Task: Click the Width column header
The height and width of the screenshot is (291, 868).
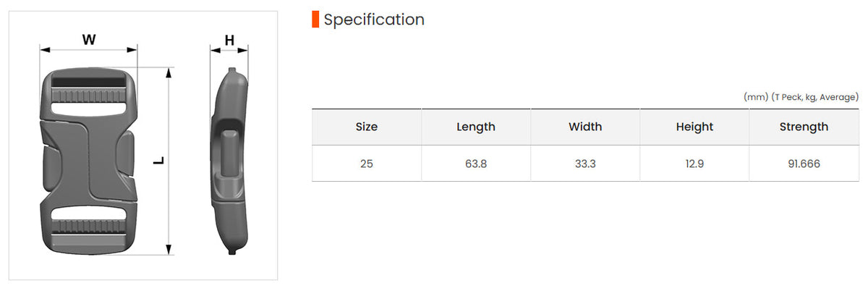Action: tap(585, 127)
